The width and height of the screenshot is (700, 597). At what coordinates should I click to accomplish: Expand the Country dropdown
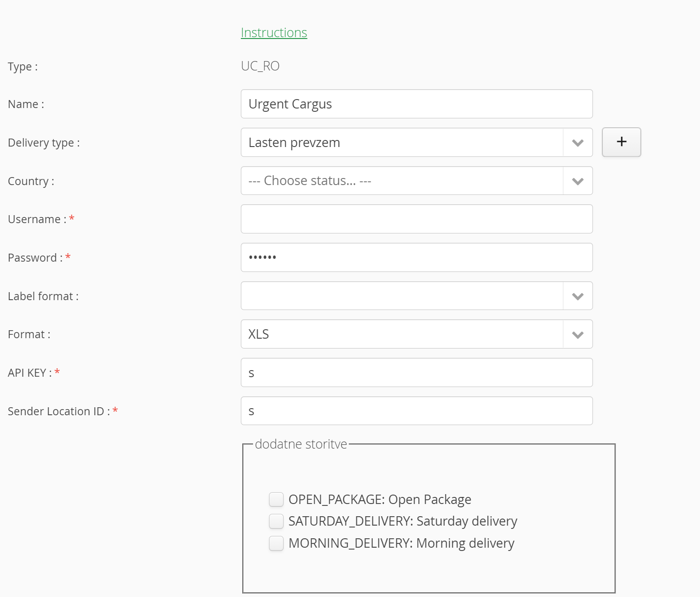(416, 181)
